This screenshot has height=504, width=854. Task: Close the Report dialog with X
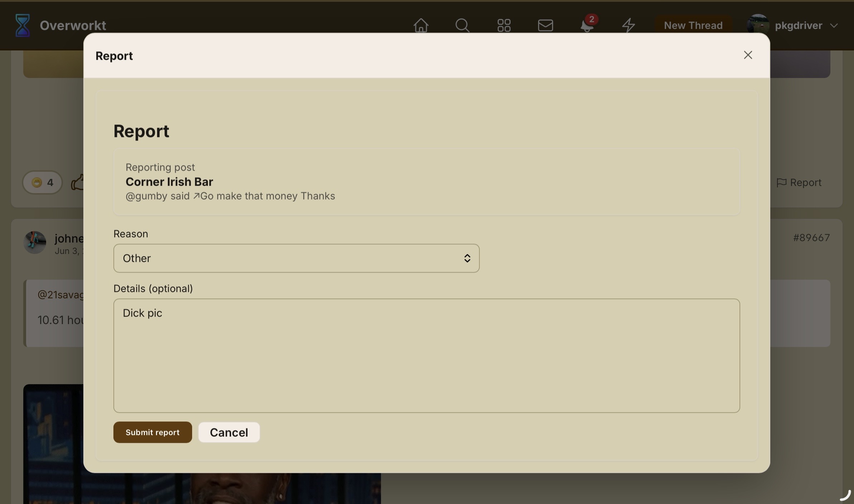pyautogui.click(x=748, y=55)
